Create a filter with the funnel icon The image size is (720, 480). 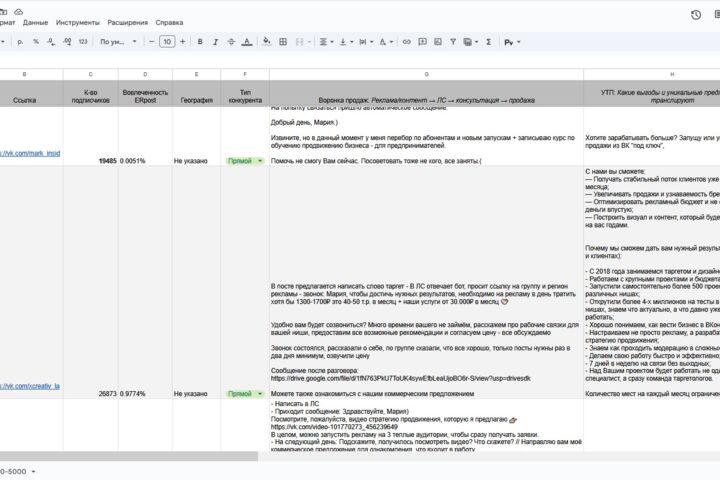click(x=453, y=42)
